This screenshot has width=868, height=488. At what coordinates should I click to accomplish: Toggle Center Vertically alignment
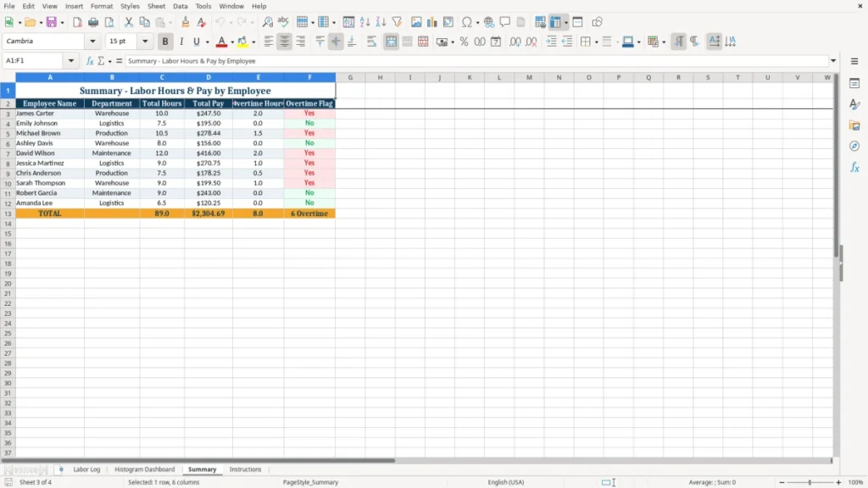tap(336, 42)
